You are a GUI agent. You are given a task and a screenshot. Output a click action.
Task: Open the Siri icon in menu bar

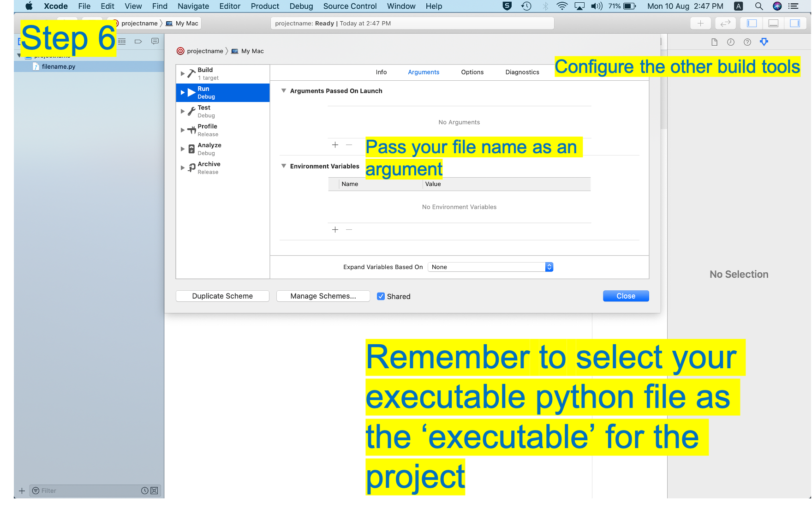[777, 6]
